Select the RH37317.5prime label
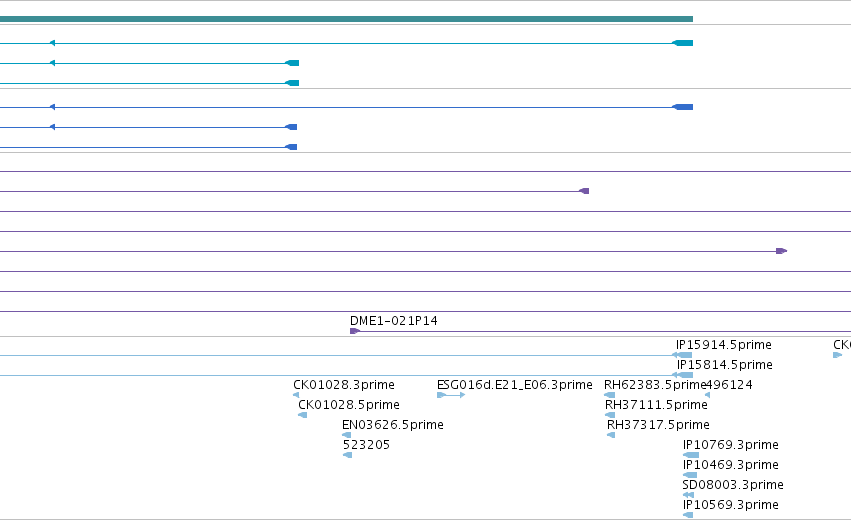The height and width of the screenshot is (520, 851). coord(658,425)
